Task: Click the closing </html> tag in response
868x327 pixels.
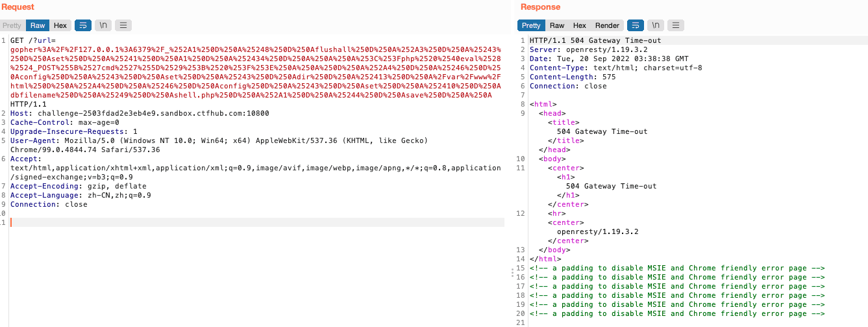Action: (545, 259)
